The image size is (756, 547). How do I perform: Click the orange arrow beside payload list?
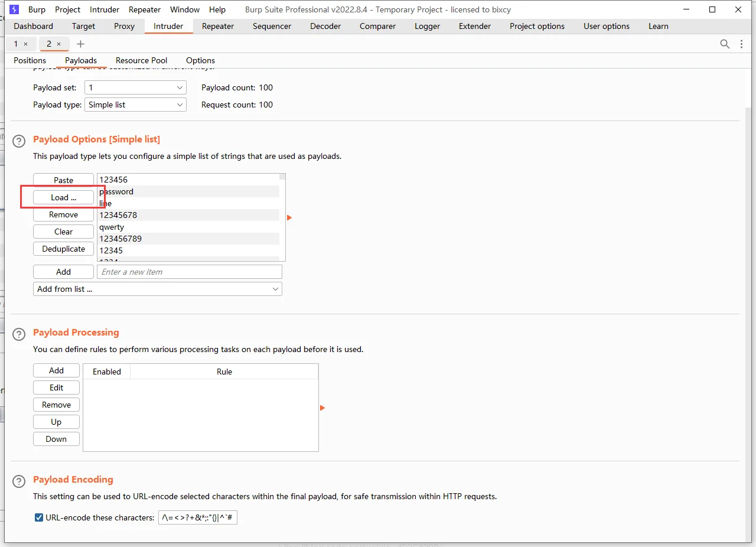coord(289,218)
